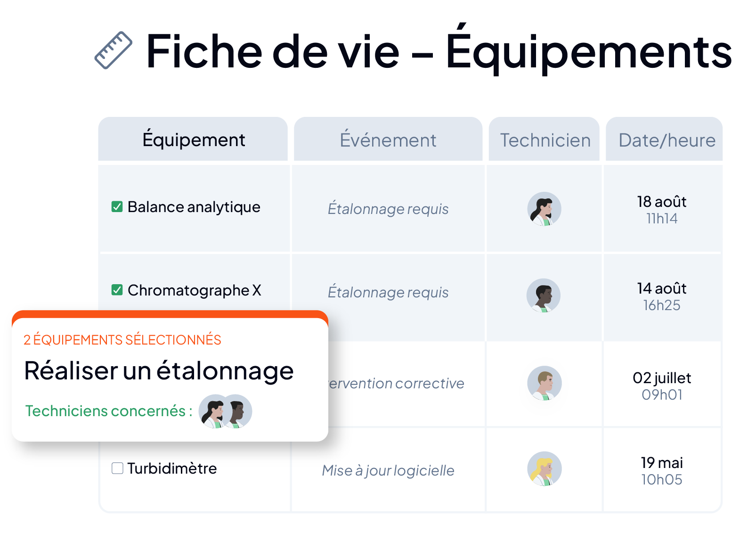The width and height of the screenshot is (756, 558).
Task: Click the Techniciens concernés label
Action: click(109, 411)
